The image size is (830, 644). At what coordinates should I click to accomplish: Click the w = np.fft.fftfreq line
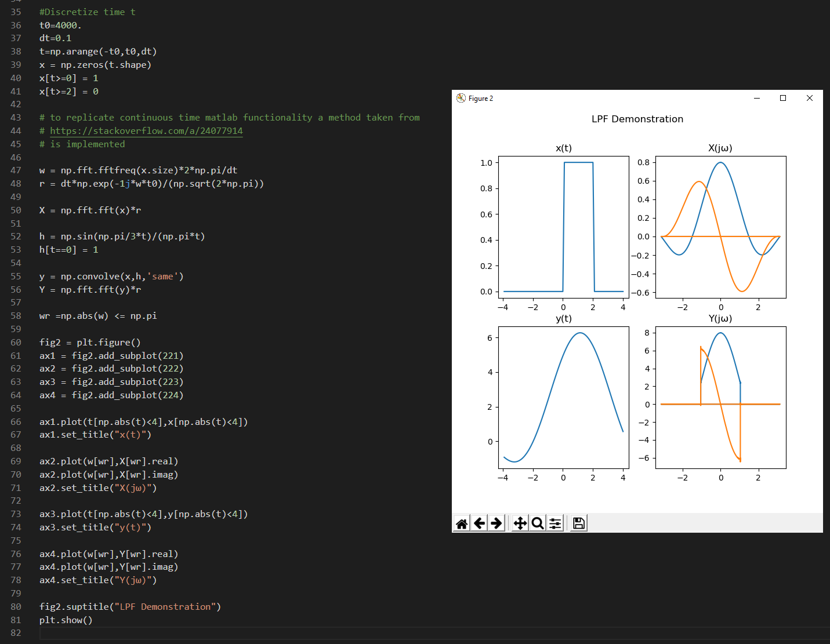tap(138, 170)
